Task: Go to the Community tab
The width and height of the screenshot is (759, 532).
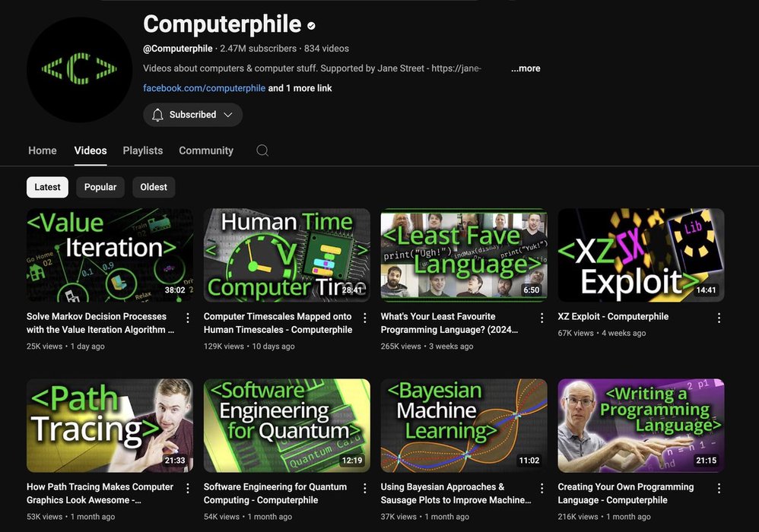Action: point(206,150)
